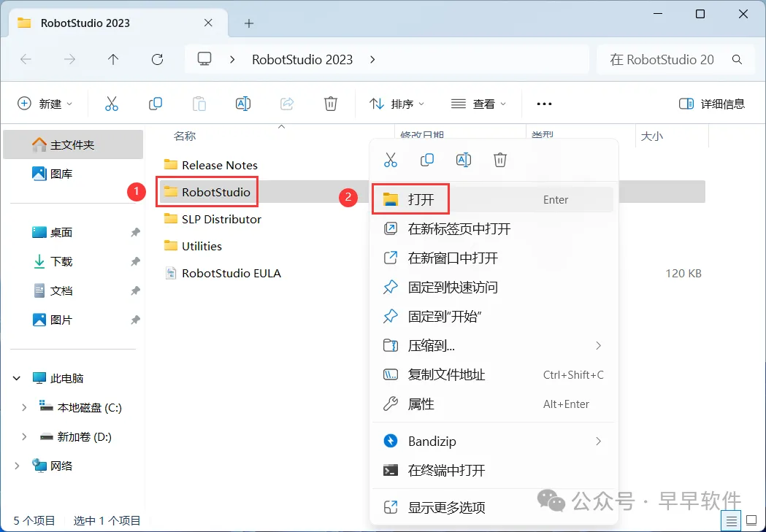Click the Paste icon in the toolbar
Screen dimensions: 766x532
click(199, 104)
